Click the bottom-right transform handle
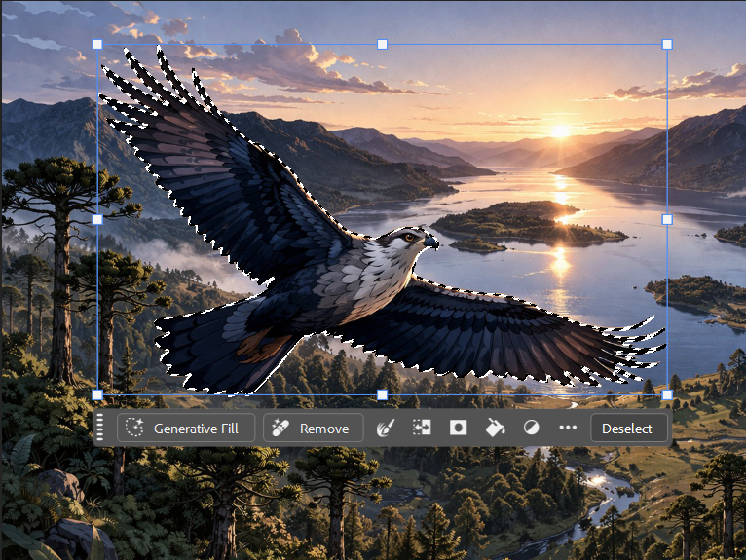This screenshot has width=746, height=560. pos(667,394)
